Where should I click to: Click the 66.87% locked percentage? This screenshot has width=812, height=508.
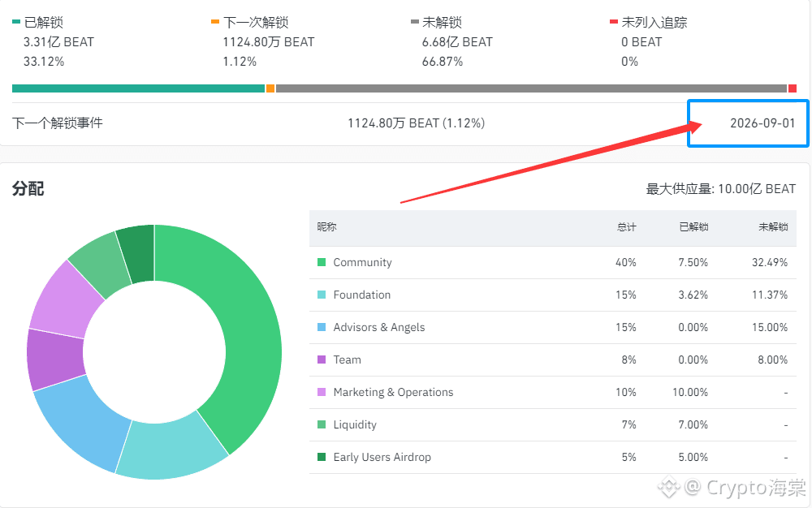(x=443, y=62)
